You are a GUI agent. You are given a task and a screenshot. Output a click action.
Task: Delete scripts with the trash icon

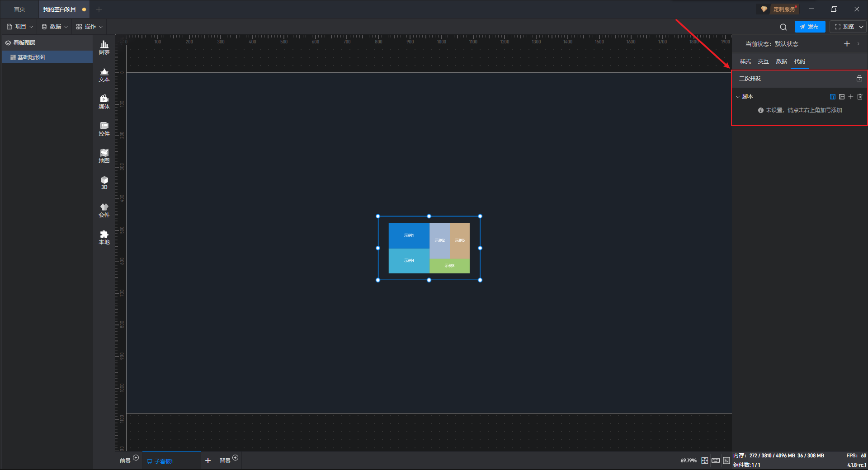(x=860, y=97)
